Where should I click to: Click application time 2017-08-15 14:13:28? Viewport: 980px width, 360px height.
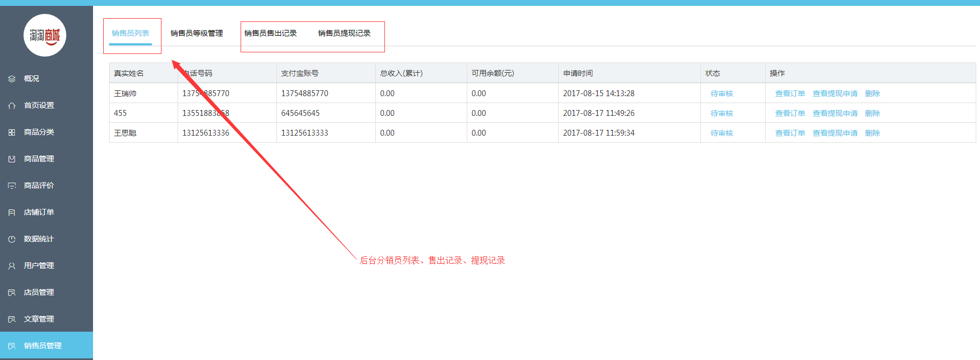coord(599,93)
